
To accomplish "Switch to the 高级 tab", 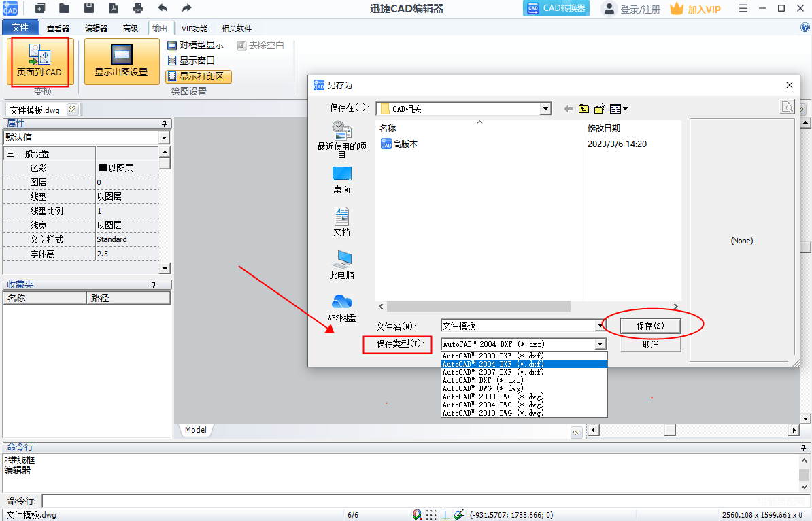I will [x=131, y=29].
